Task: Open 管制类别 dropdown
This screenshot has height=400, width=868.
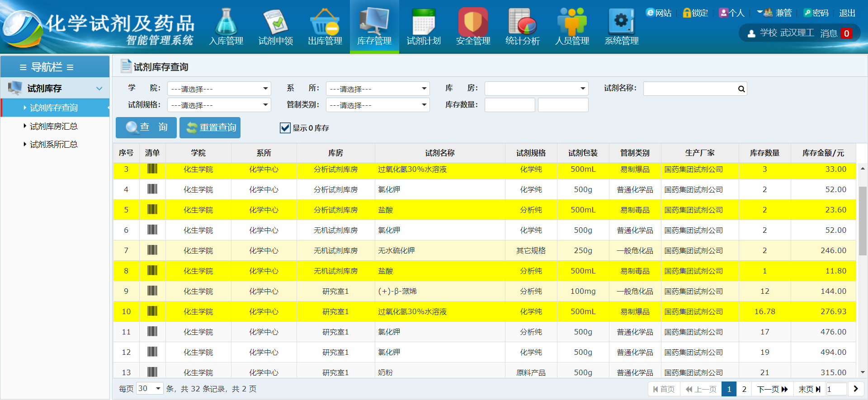Action: pyautogui.click(x=378, y=105)
